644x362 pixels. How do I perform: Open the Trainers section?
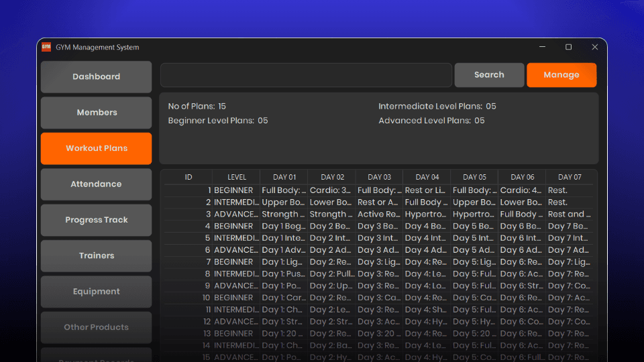coord(96,255)
